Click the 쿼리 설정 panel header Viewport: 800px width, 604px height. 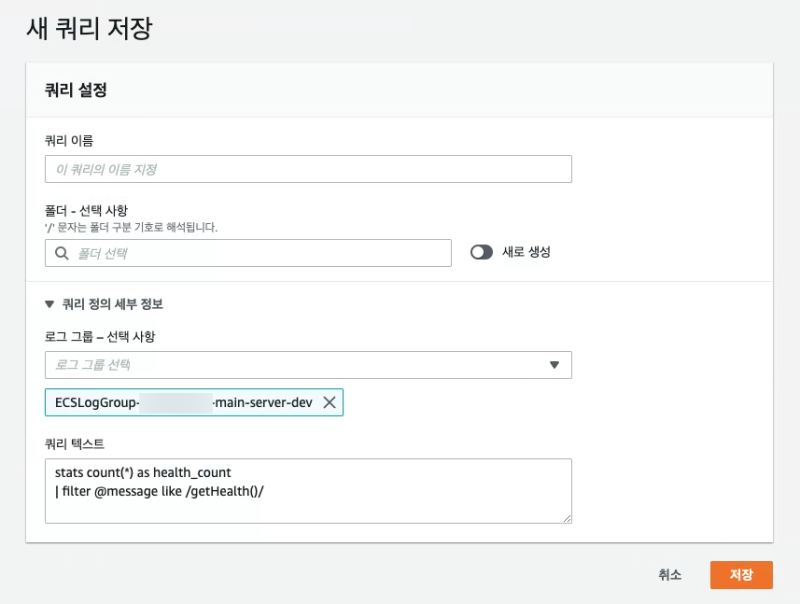(77, 90)
